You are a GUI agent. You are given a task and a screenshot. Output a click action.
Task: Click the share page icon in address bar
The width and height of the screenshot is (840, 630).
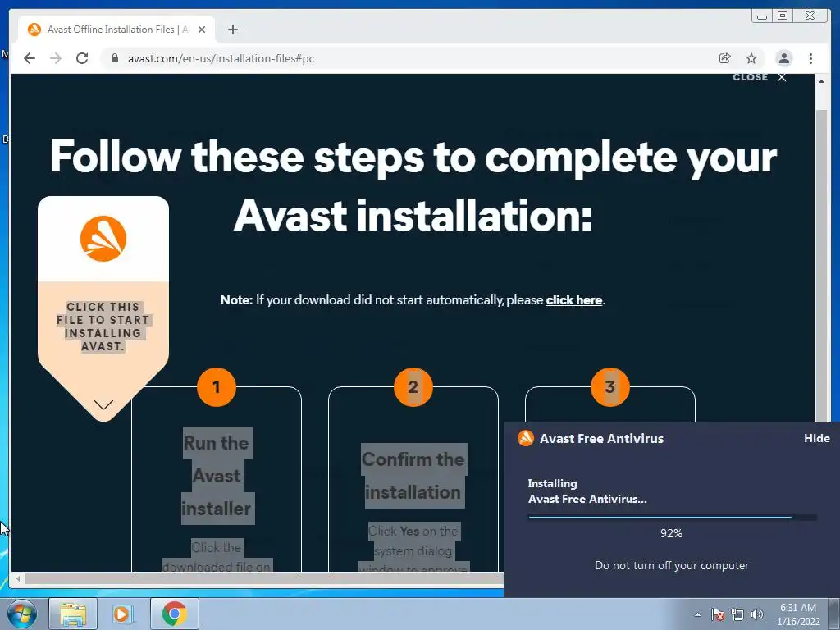725,58
